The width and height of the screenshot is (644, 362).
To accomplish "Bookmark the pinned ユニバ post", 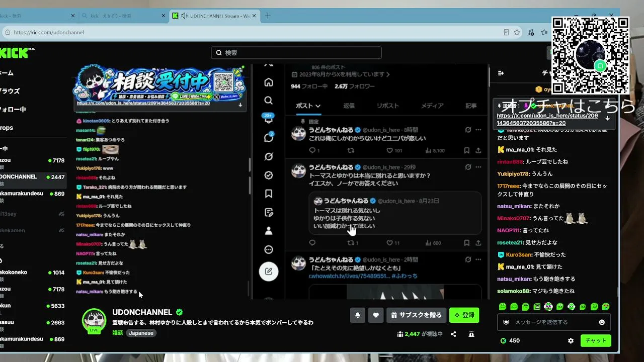I will click(x=467, y=150).
